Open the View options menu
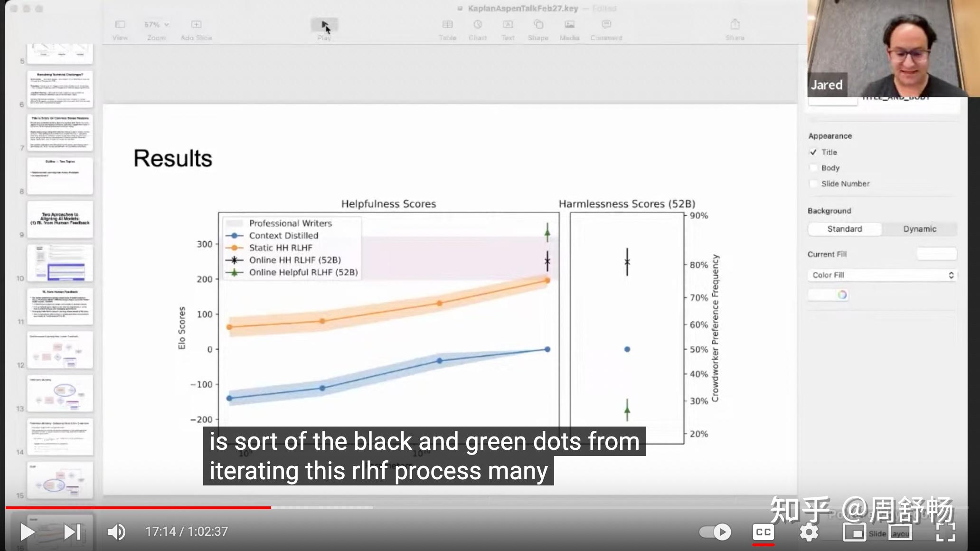Screen dimensions: 980x551 coord(120,25)
